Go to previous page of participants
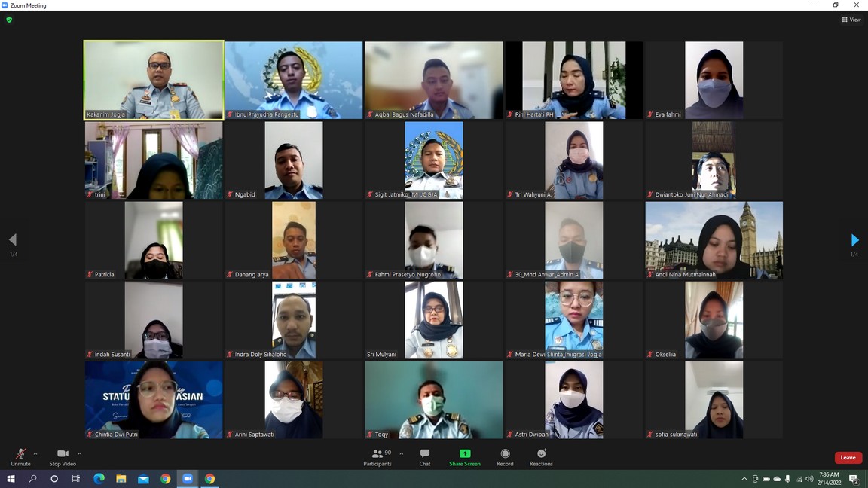This screenshot has height=488, width=868. click(13, 240)
